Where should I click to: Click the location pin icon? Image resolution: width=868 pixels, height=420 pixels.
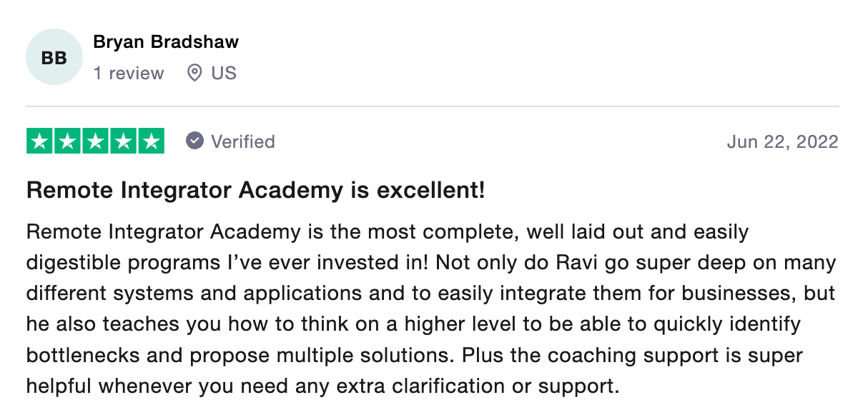(x=194, y=73)
